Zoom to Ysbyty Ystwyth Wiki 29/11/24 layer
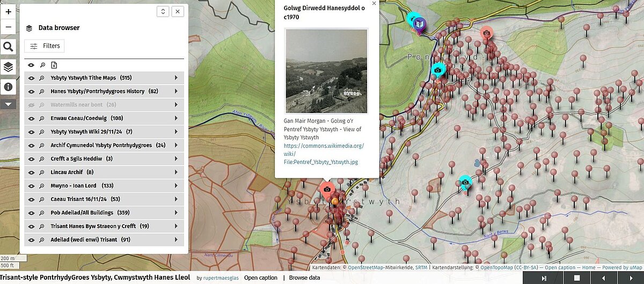This screenshot has height=284, width=644. 42,132
